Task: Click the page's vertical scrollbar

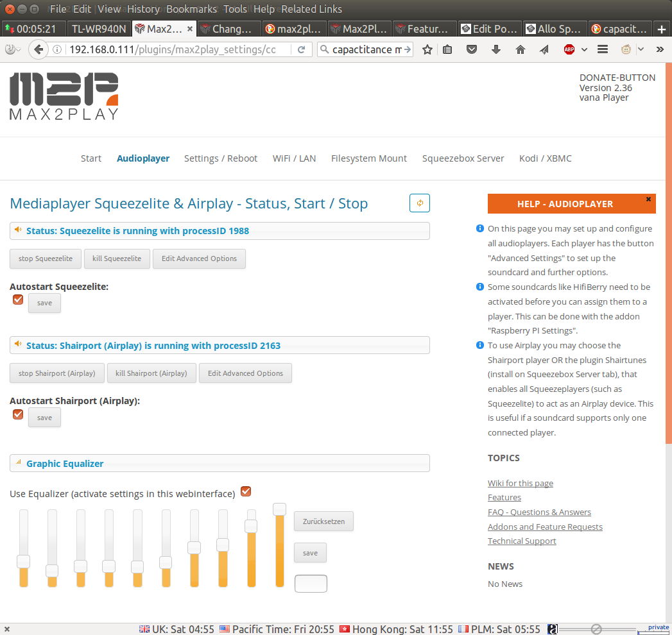Action: coord(669,253)
